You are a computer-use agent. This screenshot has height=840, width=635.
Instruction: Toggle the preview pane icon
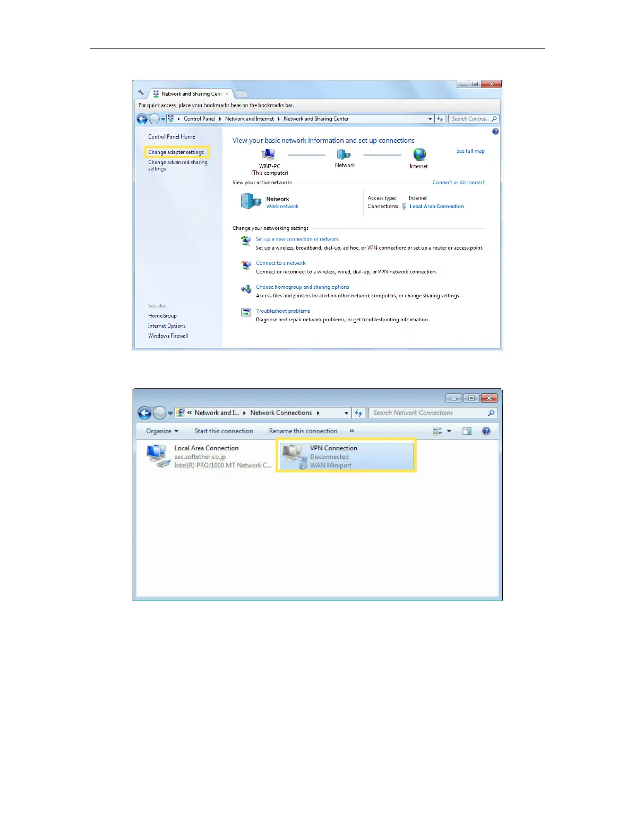(467, 431)
